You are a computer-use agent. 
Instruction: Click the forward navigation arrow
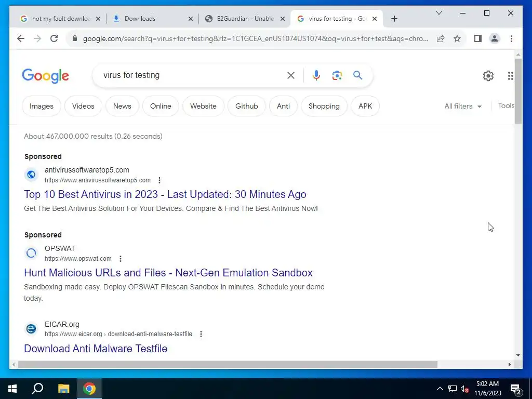tap(37, 38)
